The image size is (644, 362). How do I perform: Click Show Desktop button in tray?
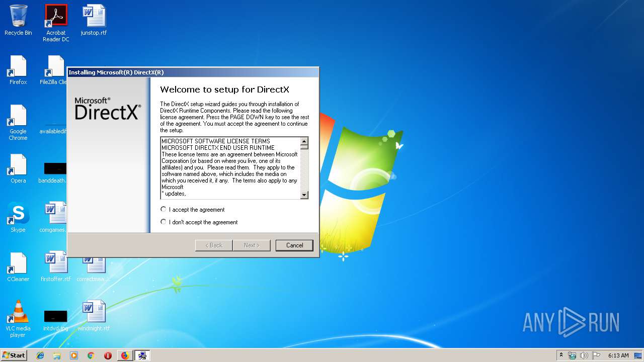(638, 355)
